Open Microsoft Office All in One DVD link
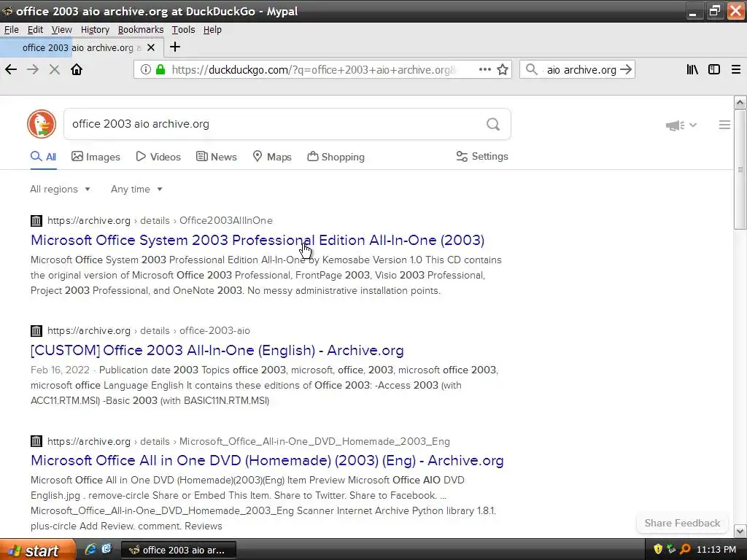This screenshot has height=560, width=747. pos(267,461)
